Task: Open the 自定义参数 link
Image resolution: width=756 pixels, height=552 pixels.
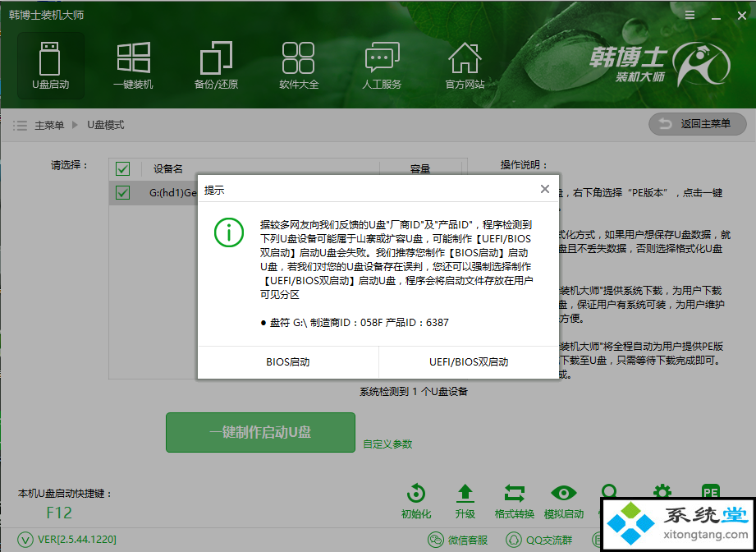Action: (387, 444)
